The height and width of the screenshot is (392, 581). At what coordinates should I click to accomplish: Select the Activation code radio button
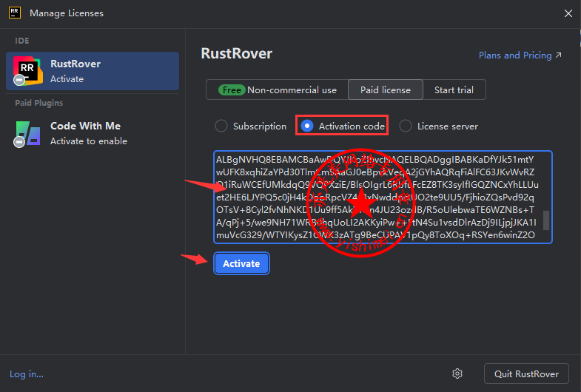pos(307,126)
